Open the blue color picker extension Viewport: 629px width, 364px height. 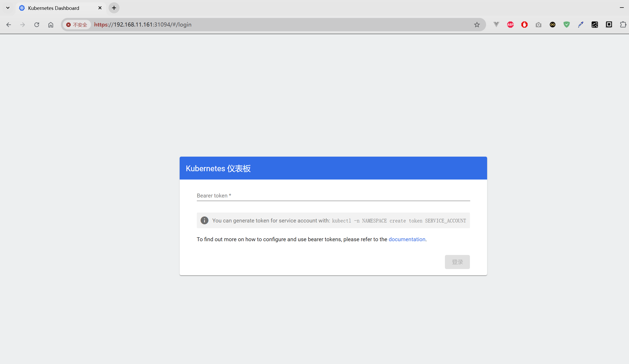click(581, 25)
